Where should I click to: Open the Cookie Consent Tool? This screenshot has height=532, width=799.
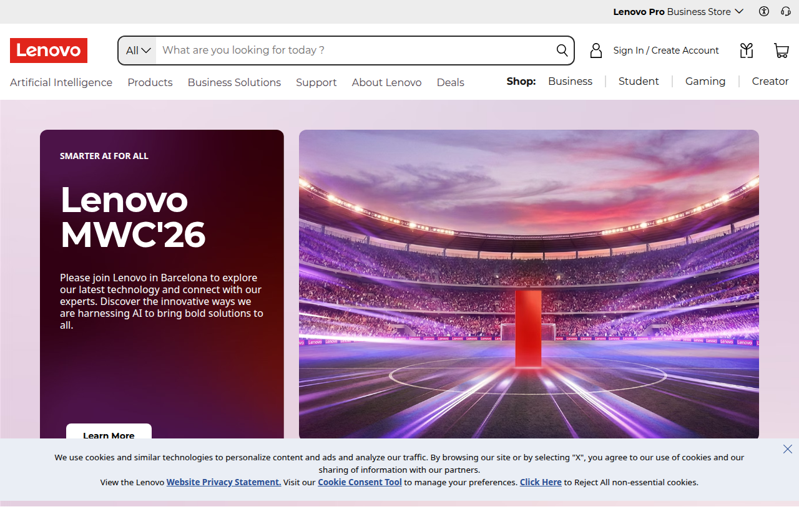tap(360, 482)
